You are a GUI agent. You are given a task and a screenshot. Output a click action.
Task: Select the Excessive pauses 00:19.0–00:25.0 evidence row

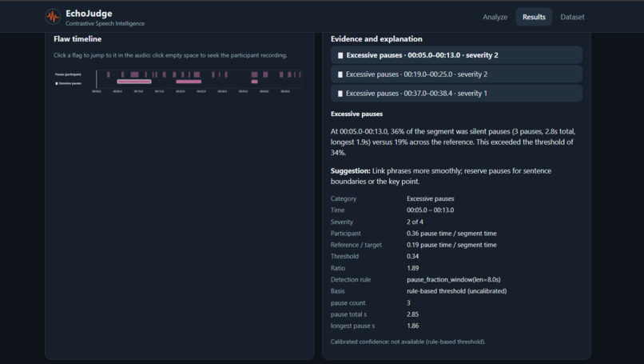(456, 74)
